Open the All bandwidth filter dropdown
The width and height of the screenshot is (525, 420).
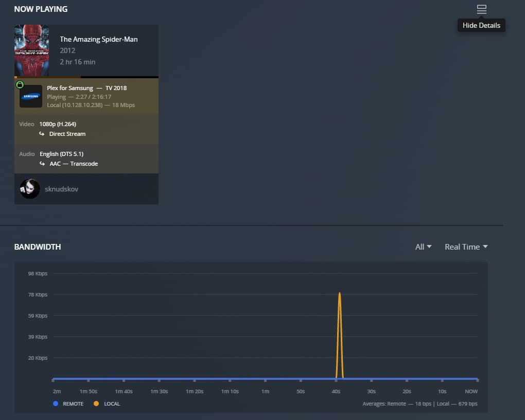(x=423, y=247)
